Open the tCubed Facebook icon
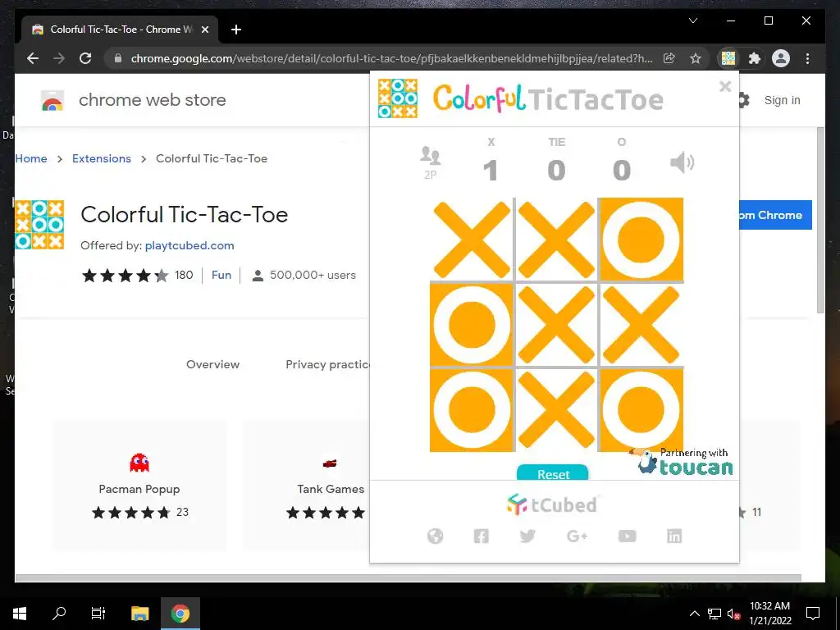 (x=481, y=536)
